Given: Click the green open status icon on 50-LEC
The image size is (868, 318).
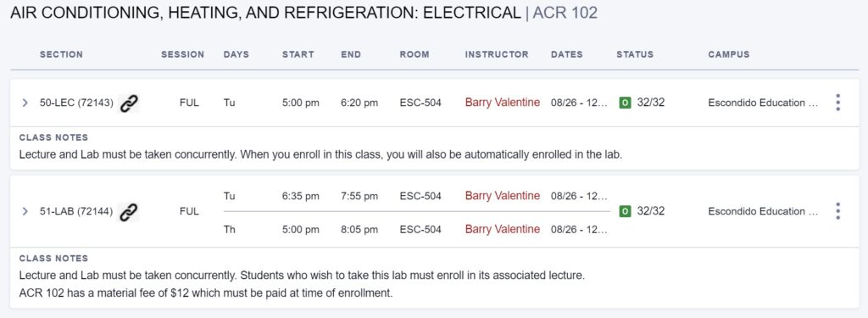Looking at the screenshot, I should click(625, 103).
